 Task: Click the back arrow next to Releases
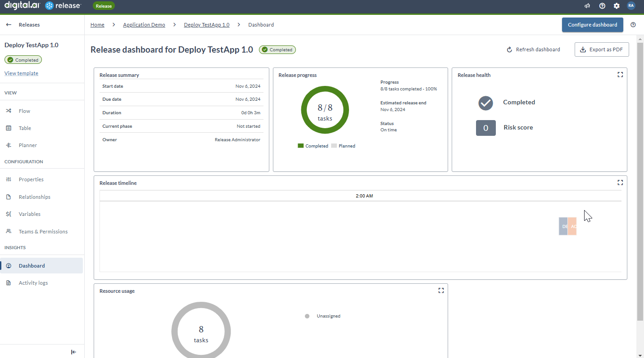pyautogui.click(x=9, y=25)
